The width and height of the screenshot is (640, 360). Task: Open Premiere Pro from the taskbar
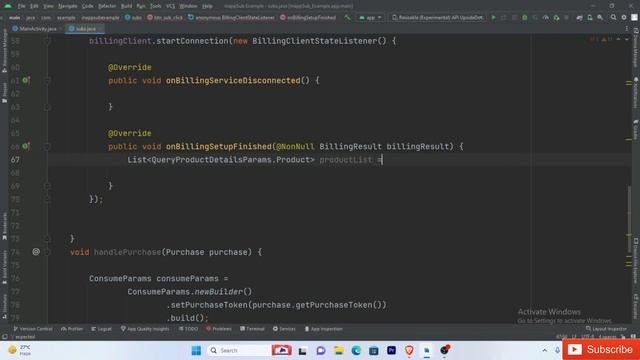pyautogui.click(x=391, y=350)
